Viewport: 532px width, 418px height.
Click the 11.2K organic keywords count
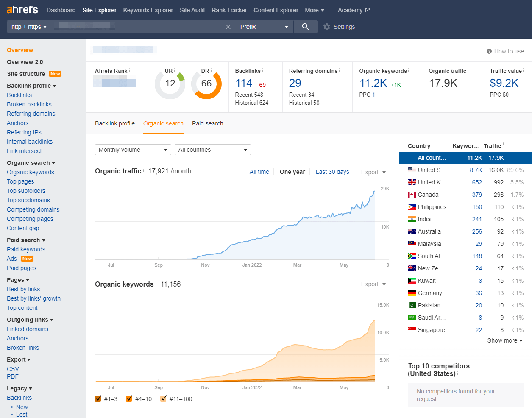coord(373,83)
